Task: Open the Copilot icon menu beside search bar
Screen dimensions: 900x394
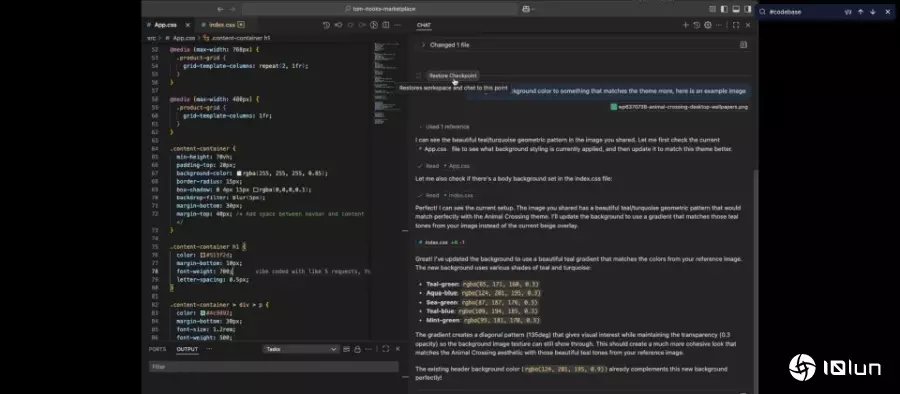Action: (x=528, y=9)
